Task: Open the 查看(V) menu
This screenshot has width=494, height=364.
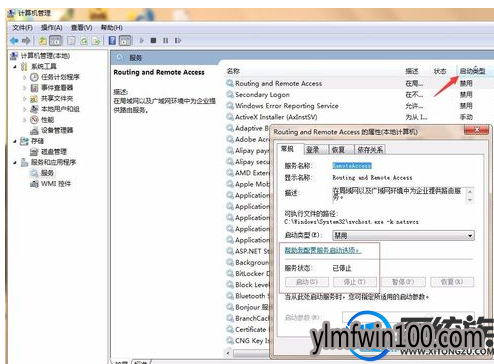Action: coord(81,27)
